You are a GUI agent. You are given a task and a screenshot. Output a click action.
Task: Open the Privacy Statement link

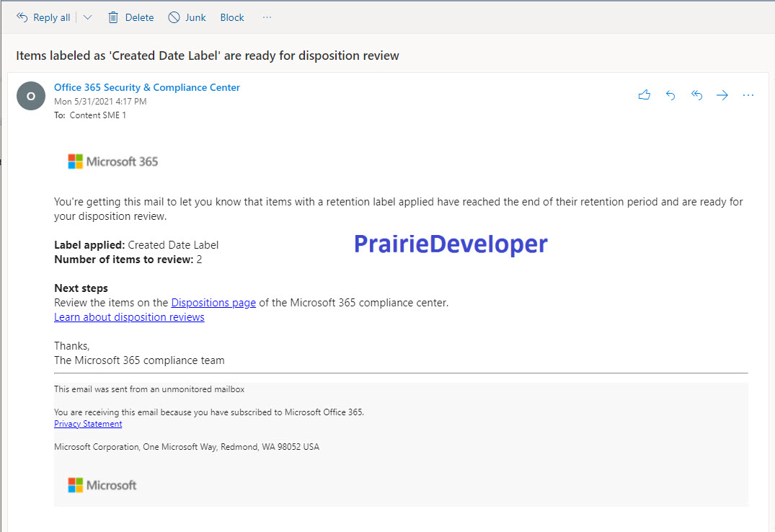coord(88,424)
